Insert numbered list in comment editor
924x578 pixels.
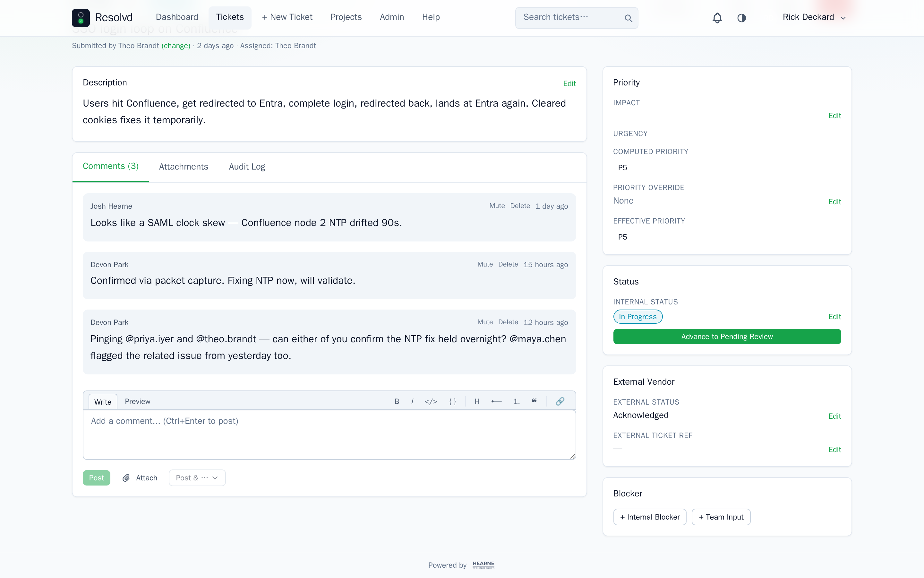tap(516, 401)
